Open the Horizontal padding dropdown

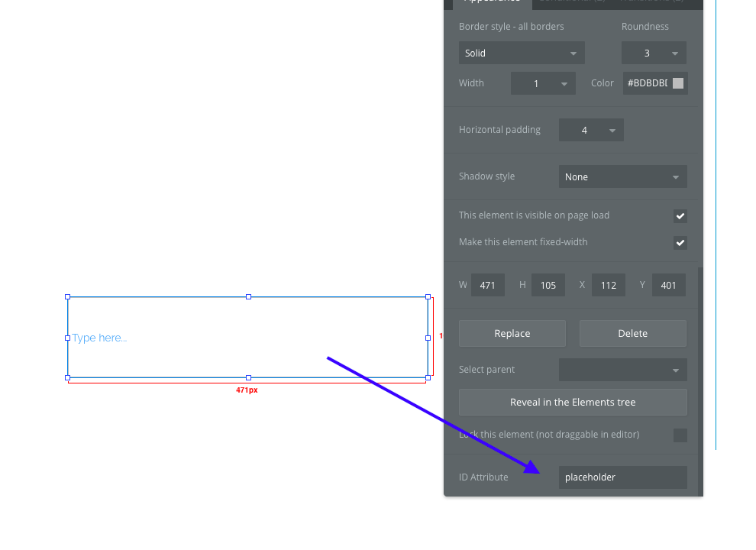pos(591,130)
